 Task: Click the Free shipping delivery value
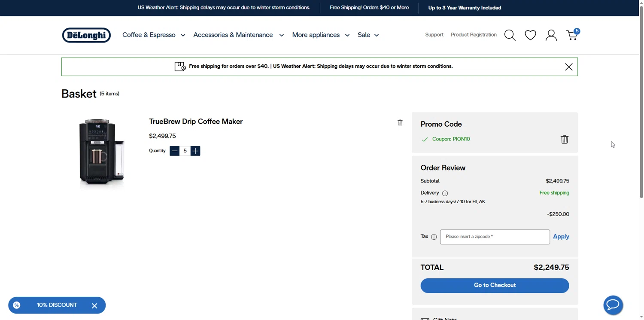[x=554, y=193]
